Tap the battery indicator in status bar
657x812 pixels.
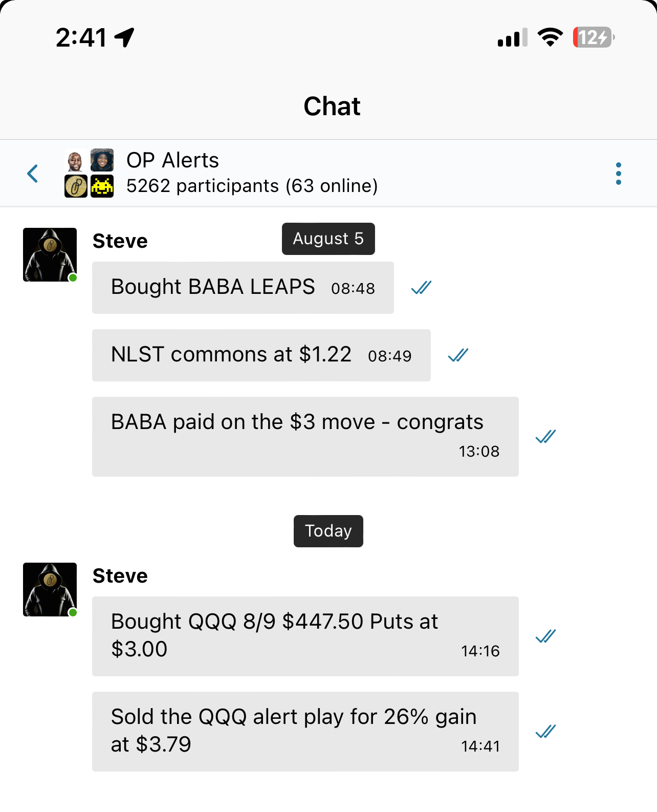pos(593,37)
